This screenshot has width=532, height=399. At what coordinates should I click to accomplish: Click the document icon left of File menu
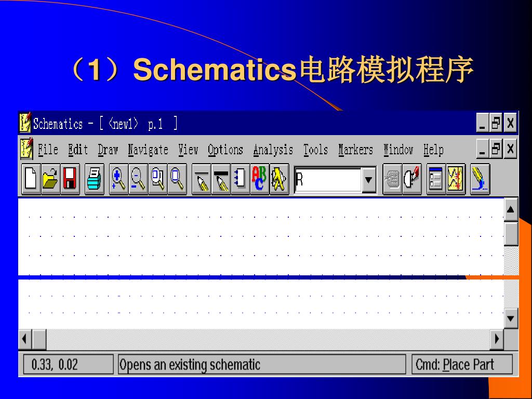pyautogui.click(x=26, y=149)
